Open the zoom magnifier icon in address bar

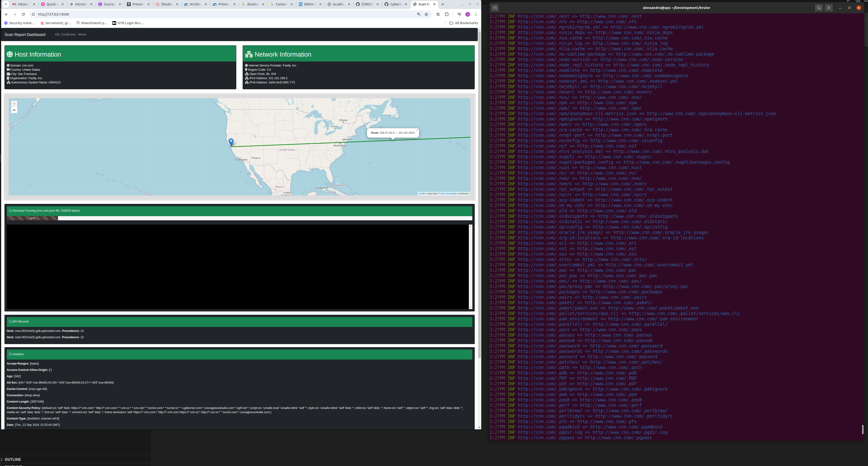tap(418, 14)
